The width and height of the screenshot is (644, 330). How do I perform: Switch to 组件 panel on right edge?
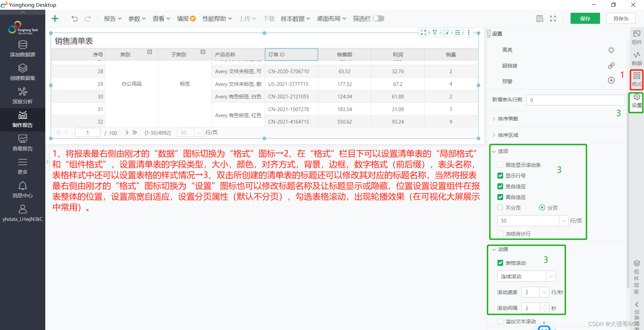click(637, 37)
